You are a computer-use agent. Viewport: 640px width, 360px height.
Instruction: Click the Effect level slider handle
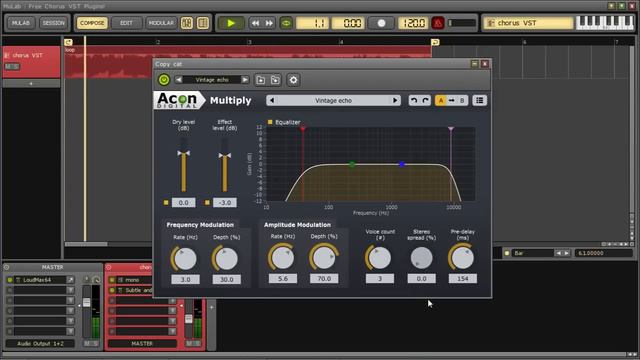point(224,156)
